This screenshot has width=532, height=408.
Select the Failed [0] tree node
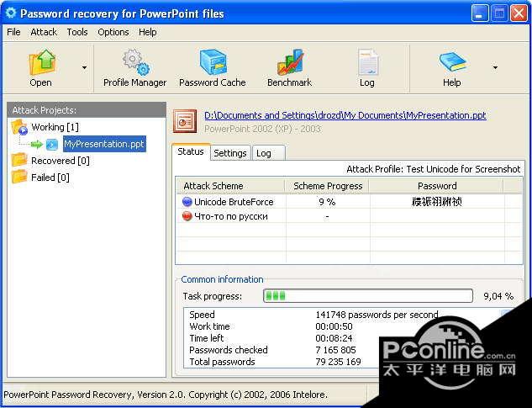[x=50, y=178]
